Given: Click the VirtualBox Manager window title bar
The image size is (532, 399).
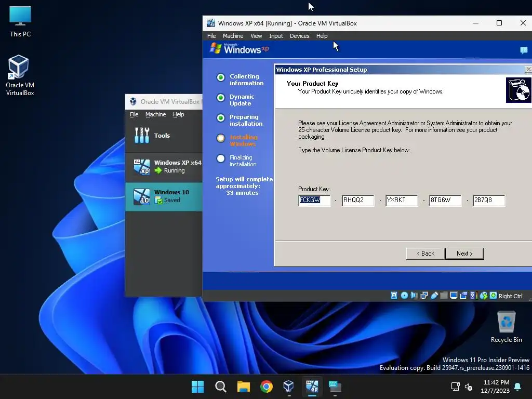Looking at the screenshot, I should coord(164,101).
